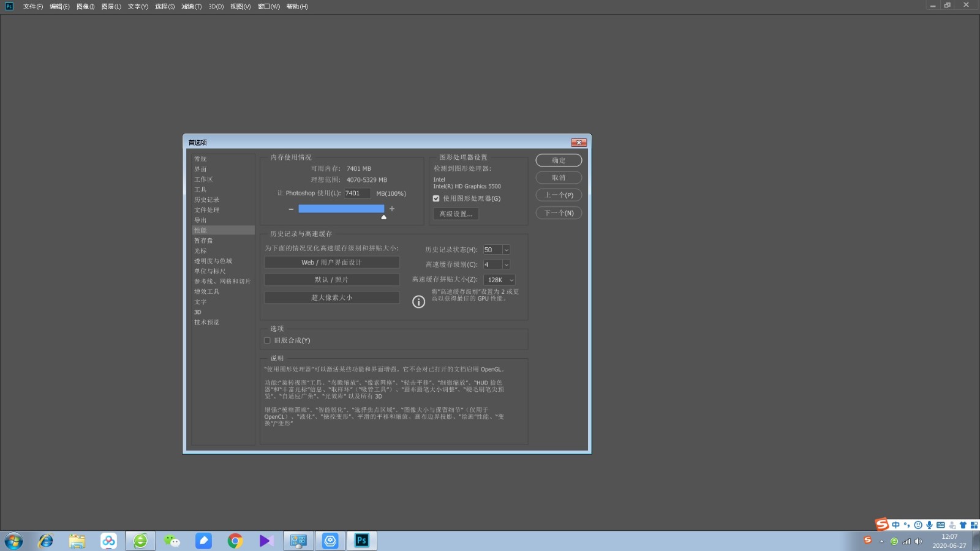
Task: Click the Photoshop memory usage input field
Action: 356,193
